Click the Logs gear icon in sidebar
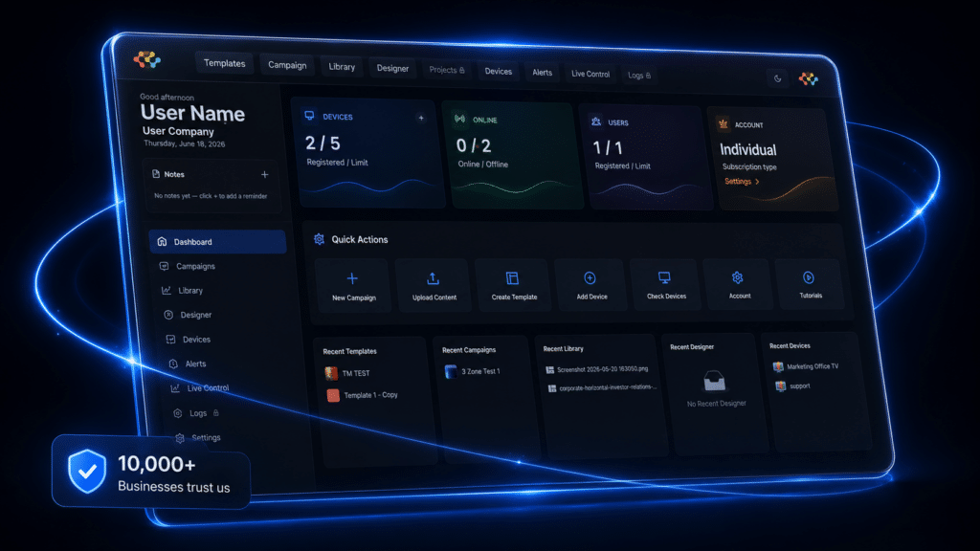980x551 pixels. (177, 413)
